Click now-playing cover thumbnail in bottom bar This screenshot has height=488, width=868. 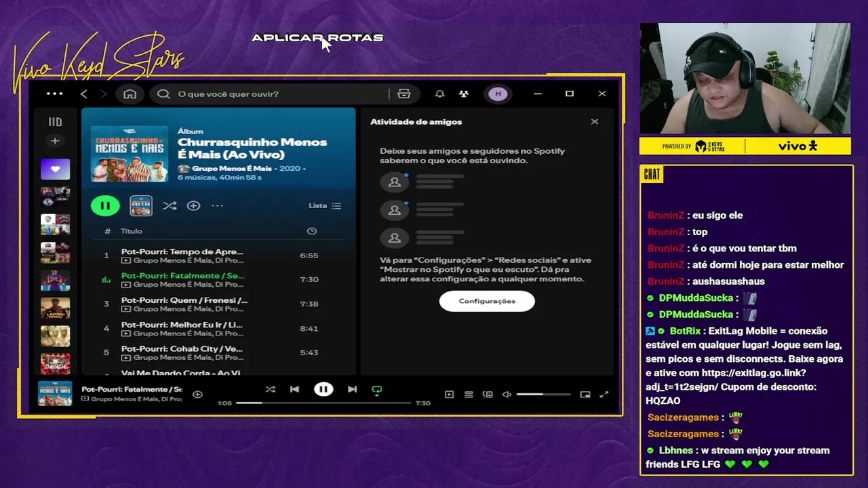55,394
